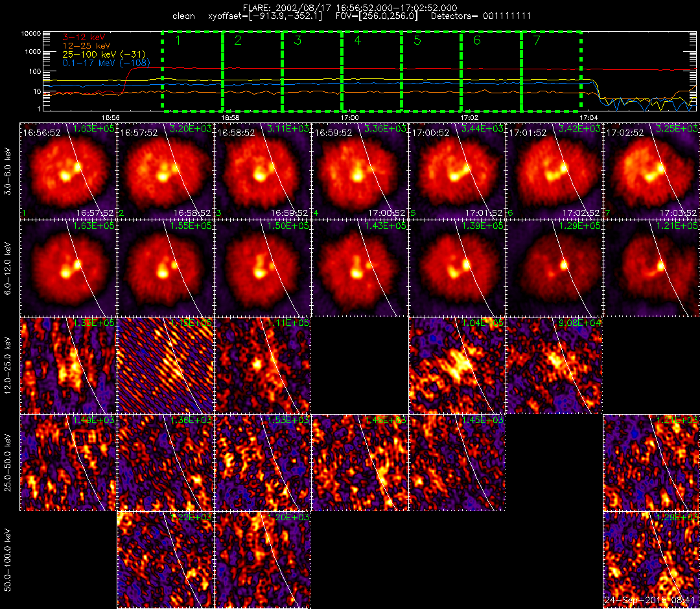
Task: Open the 50-100 keV image labeled 1.29E+03
Action: 652,560
